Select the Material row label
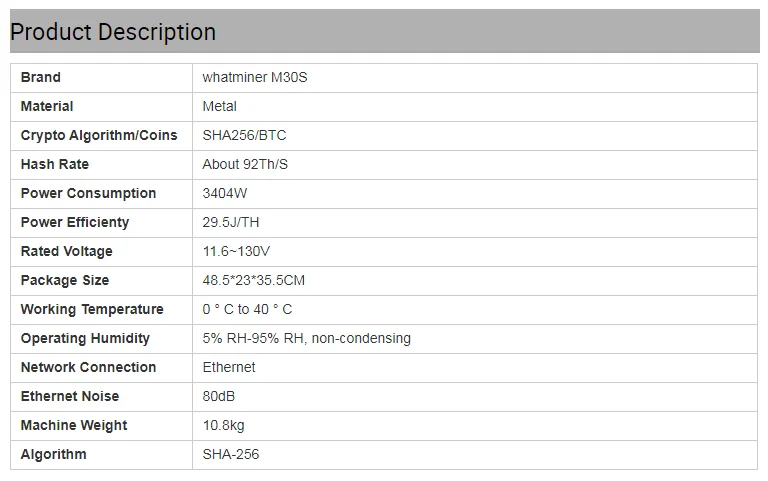This screenshot has width=768, height=481. (x=47, y=106)
